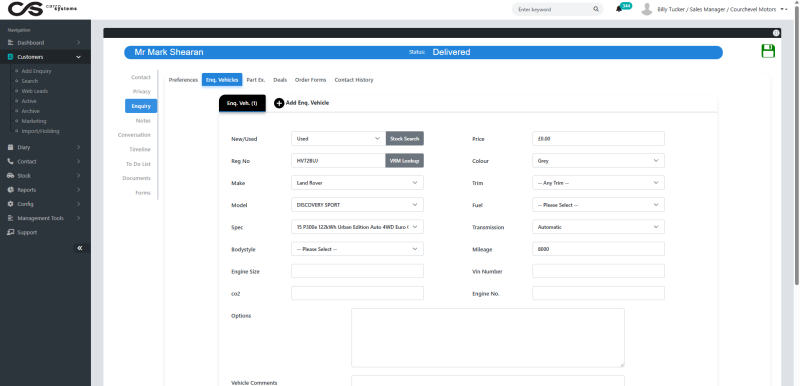Switch to the Part Ex. tab
This screenshot has width=800, height=386.
[256, 80]
